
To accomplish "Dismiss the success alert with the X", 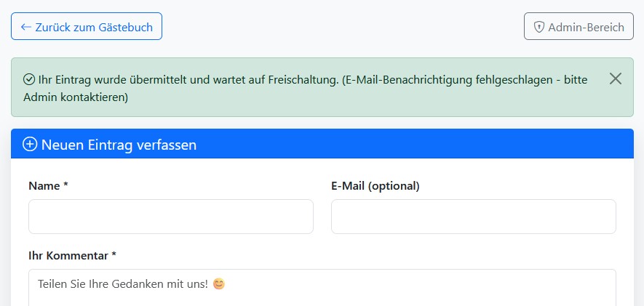I will point(616,78).
